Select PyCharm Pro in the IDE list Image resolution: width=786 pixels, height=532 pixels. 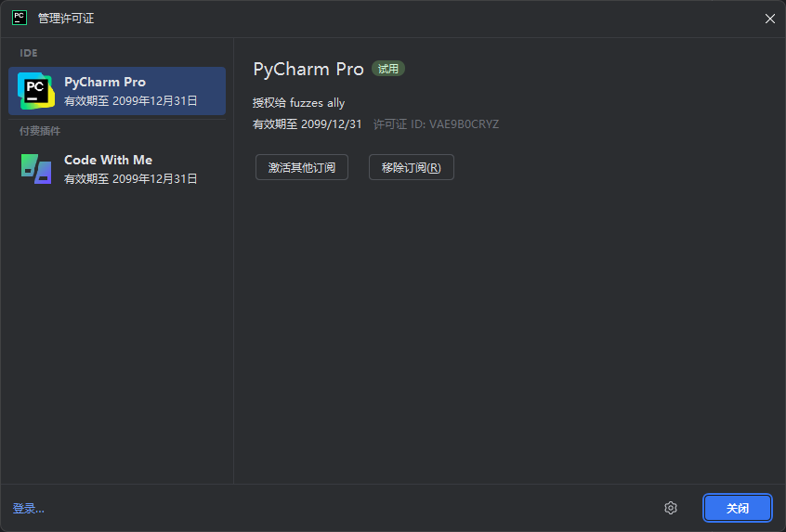coord(117,91)
